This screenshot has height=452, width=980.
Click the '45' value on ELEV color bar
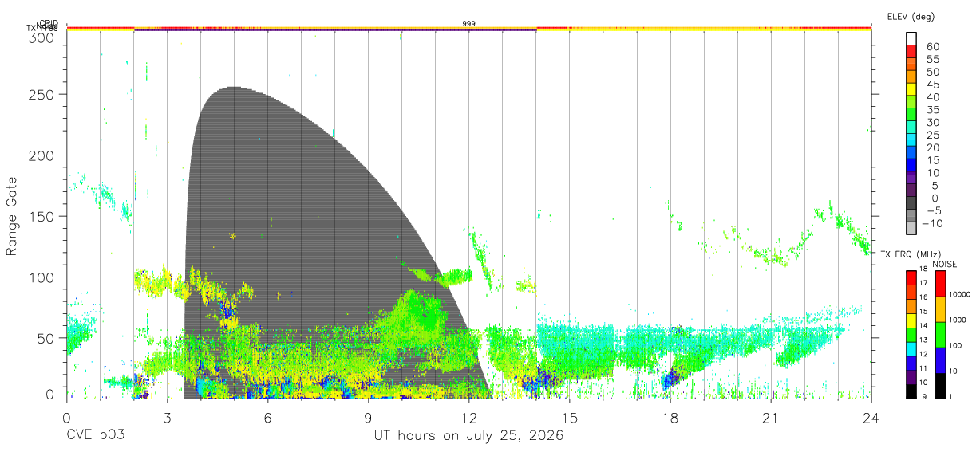(933, 85)
